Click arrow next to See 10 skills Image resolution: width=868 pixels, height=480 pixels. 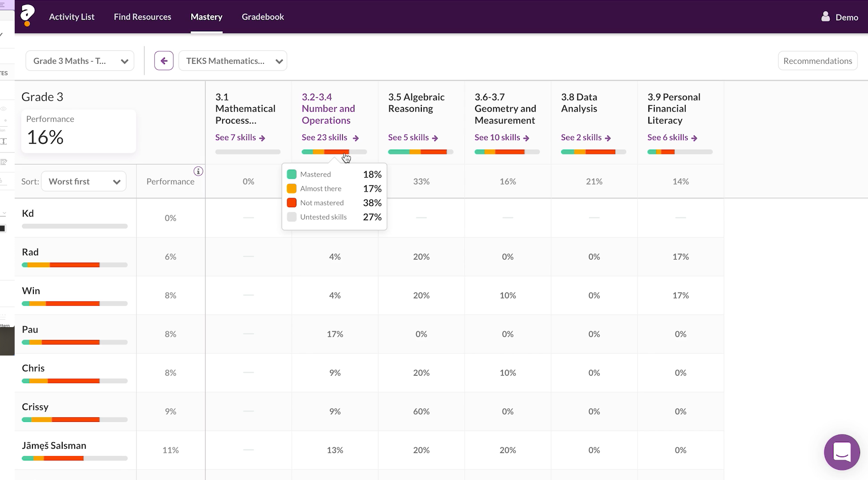click(x=526, y=138)
